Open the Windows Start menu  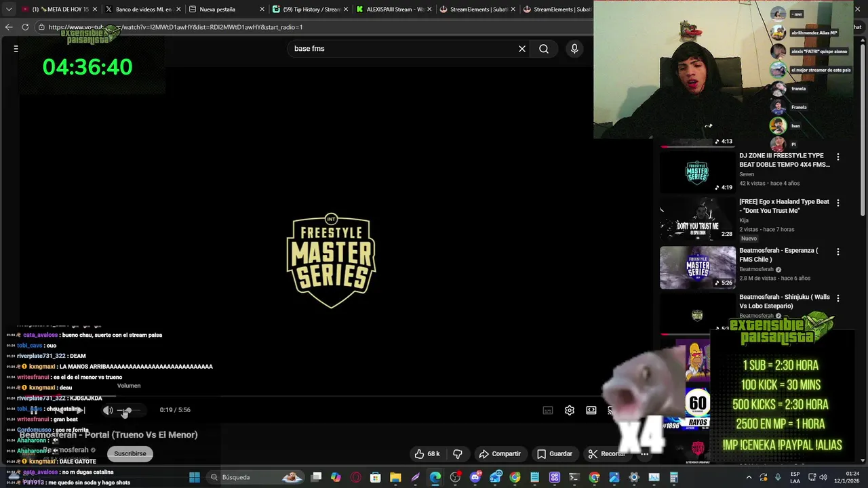195,477
